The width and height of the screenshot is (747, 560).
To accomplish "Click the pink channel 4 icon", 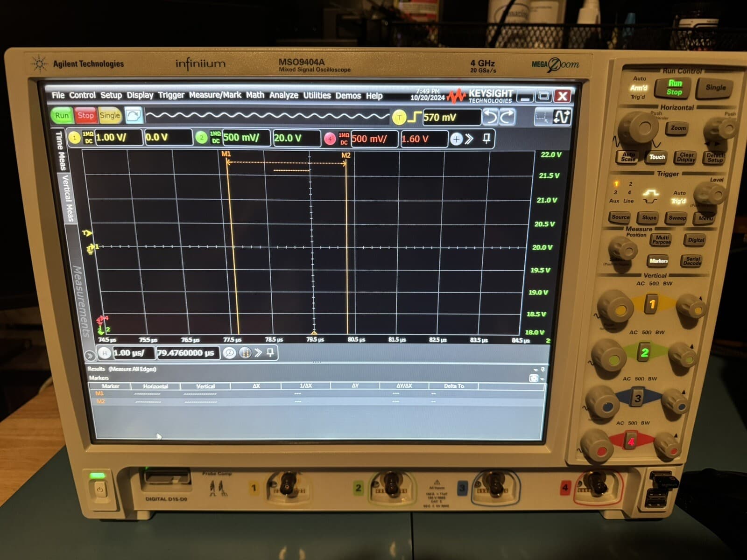I will (x=330, y=137).
